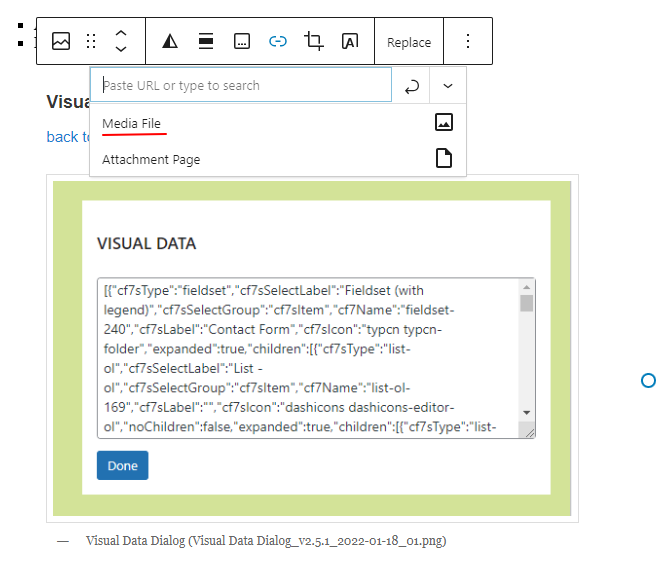
Task: Expand link settings chevron
Action: coord(447,86)
